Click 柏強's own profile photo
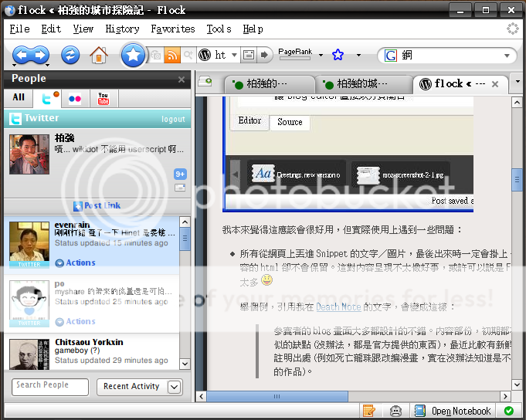The width and height of the screenshot is (526, 420). 29,154
